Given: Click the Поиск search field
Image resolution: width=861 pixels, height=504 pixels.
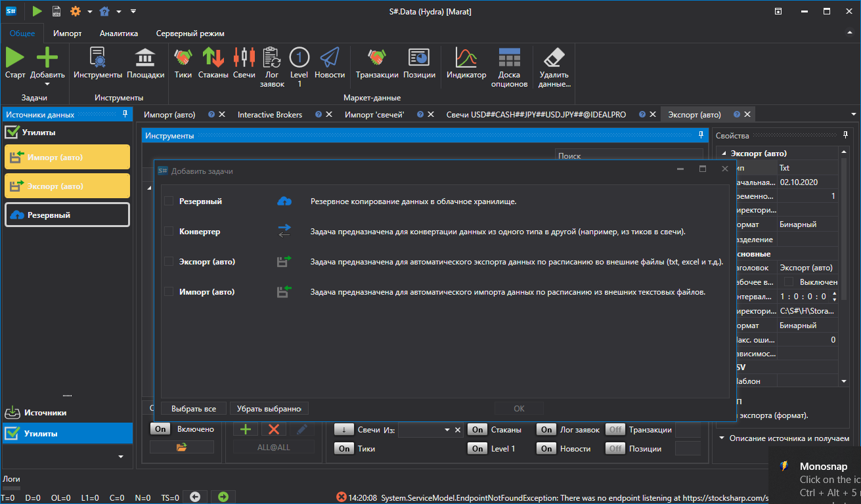Looking at the screenshot, I should (629, 156).
